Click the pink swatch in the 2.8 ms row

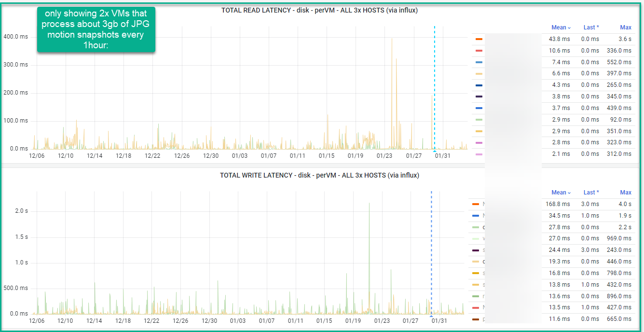(479, 143)
